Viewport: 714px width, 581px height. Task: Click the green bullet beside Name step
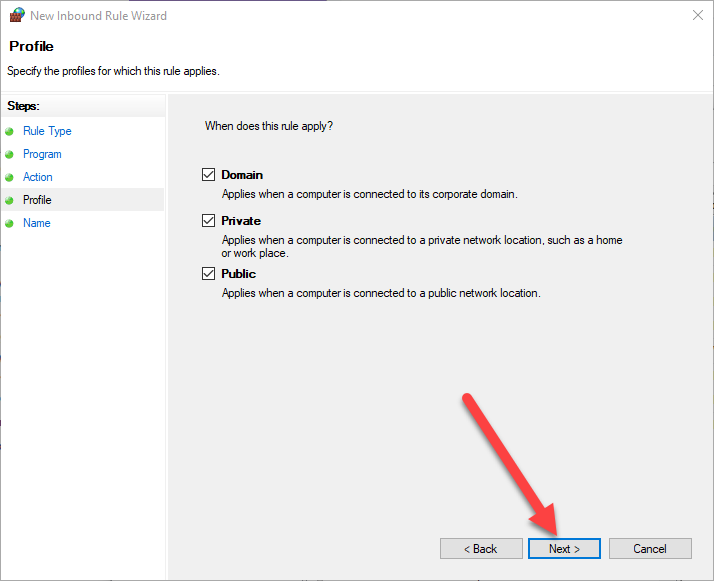[10, 223]
